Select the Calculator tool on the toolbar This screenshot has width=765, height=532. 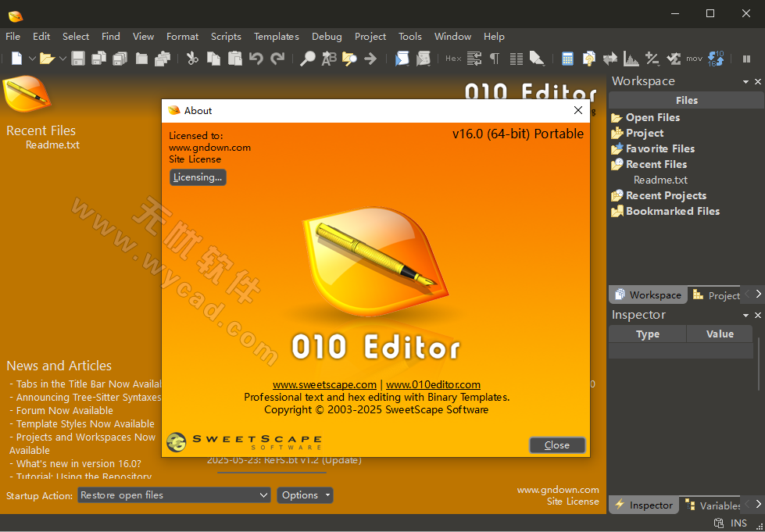click(x=568, y=58)
